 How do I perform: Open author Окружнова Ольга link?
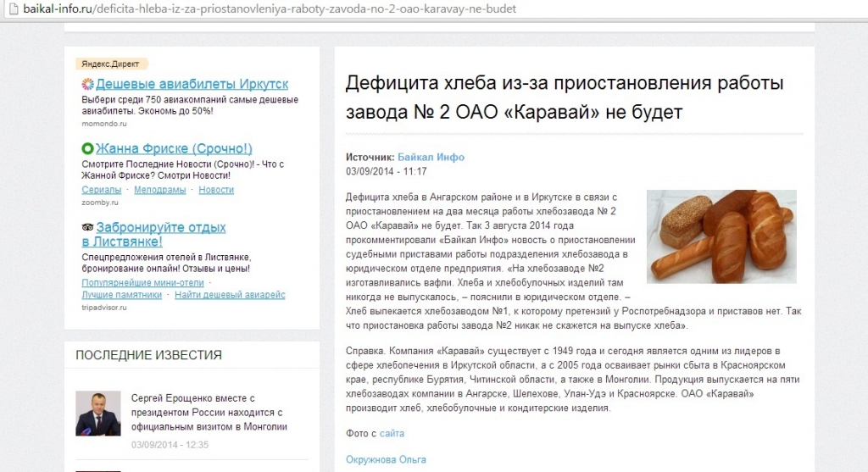click(x=386, y=460)
